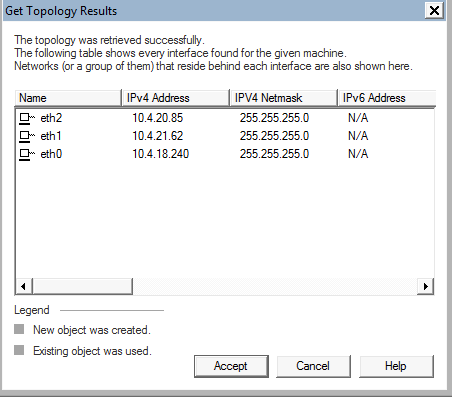
Task: Click the N/A IPv6 cell for eth0
Action: pos(358,154)
